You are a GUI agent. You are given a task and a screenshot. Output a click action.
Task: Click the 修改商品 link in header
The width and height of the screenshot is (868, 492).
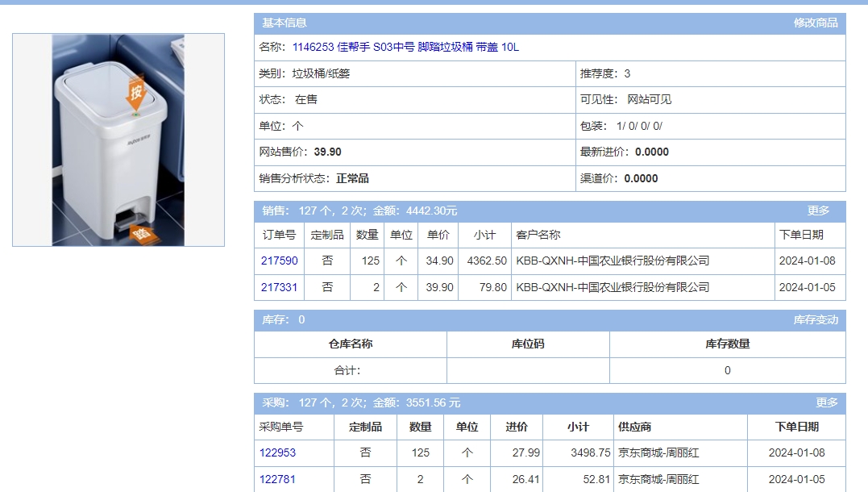click(816, 23)
